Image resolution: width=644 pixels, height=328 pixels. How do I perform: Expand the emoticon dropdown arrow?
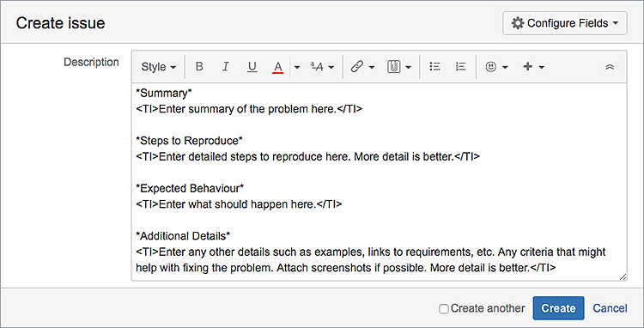coord(505,67)
